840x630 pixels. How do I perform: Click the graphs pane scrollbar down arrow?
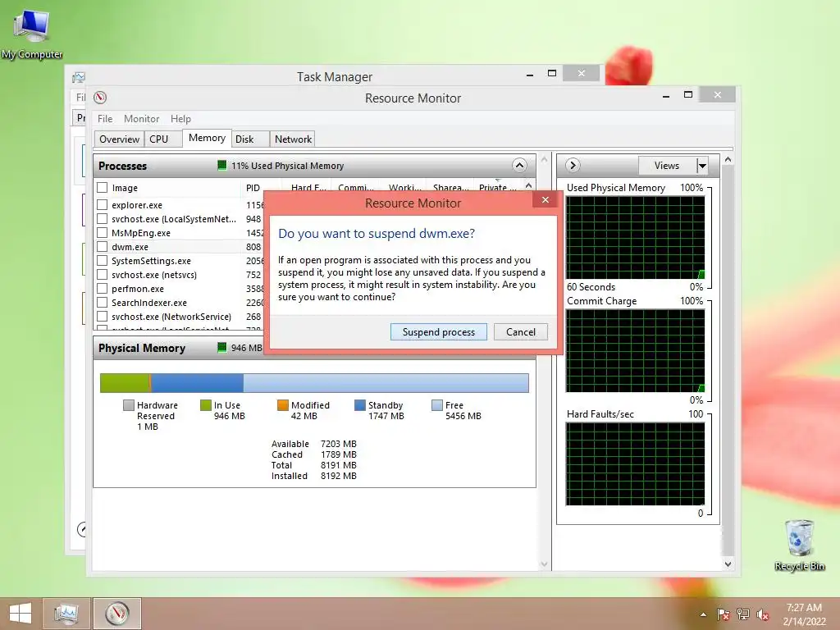pos(728,564)
